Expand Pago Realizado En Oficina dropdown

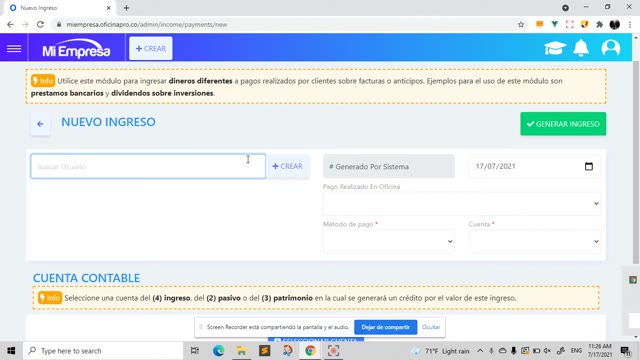click(462, 203)
